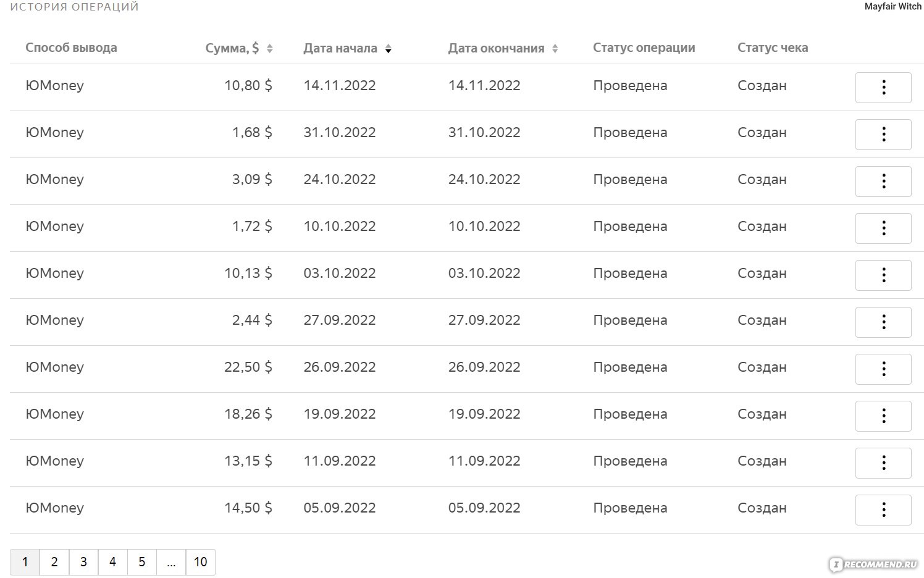Go to page 5 of history

click(x=142, y=562)
